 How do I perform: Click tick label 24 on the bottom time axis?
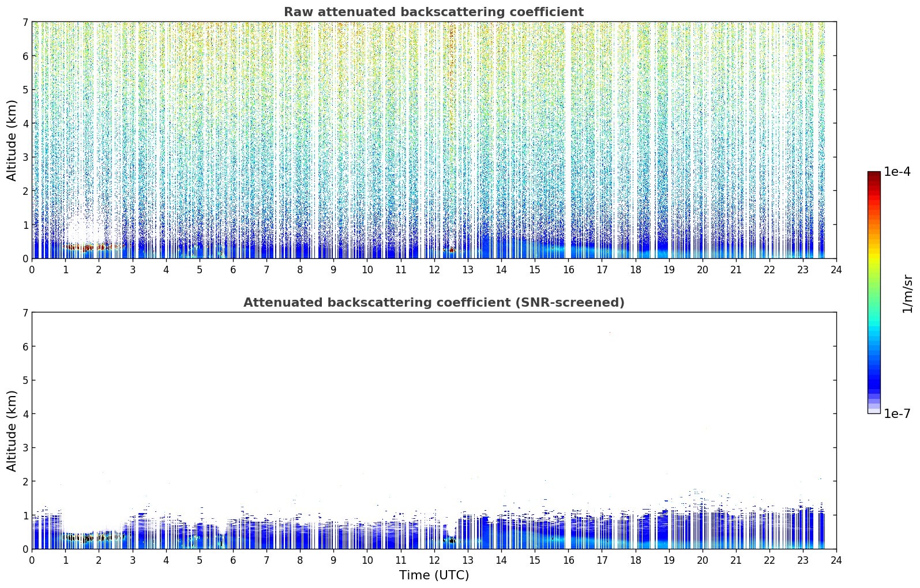point(836,560)
